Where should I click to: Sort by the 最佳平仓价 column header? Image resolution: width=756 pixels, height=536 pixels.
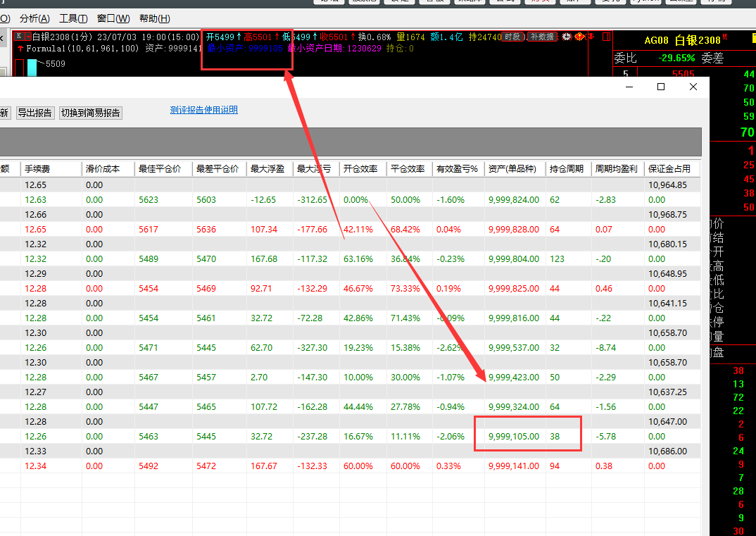click(x=163, y=169)
